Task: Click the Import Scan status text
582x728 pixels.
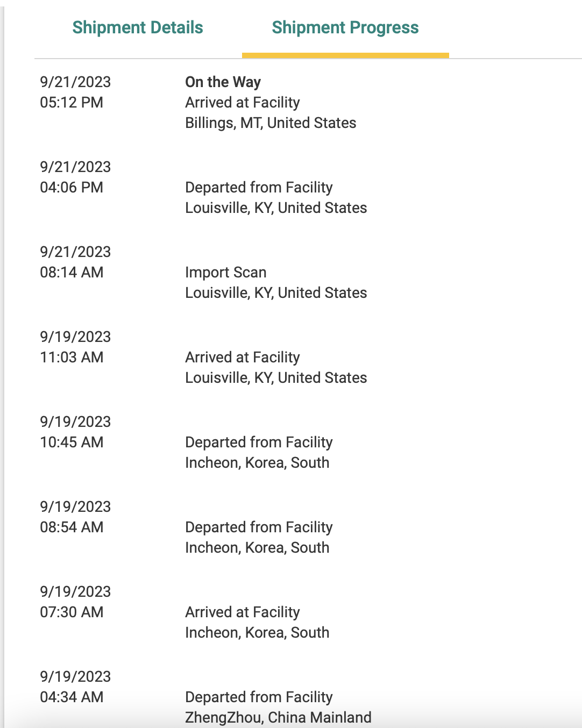Action: pyautogui.click(x=225, y=272)
